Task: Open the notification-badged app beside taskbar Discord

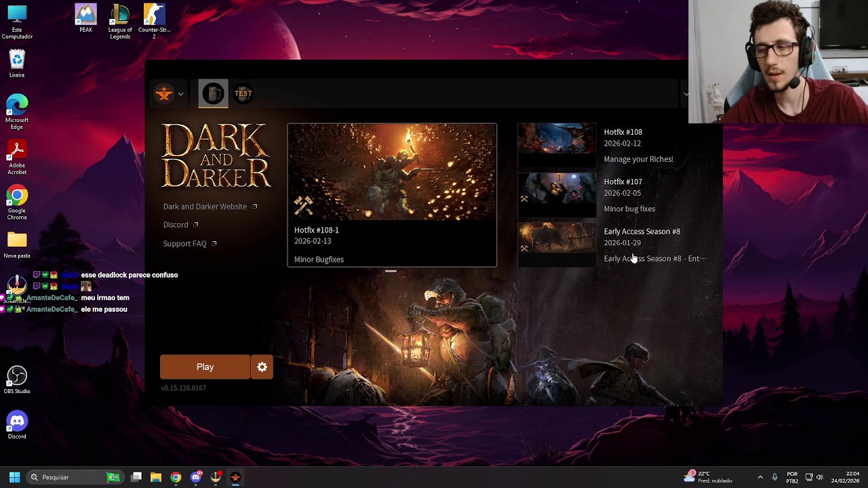Action: tap(216, 477)
